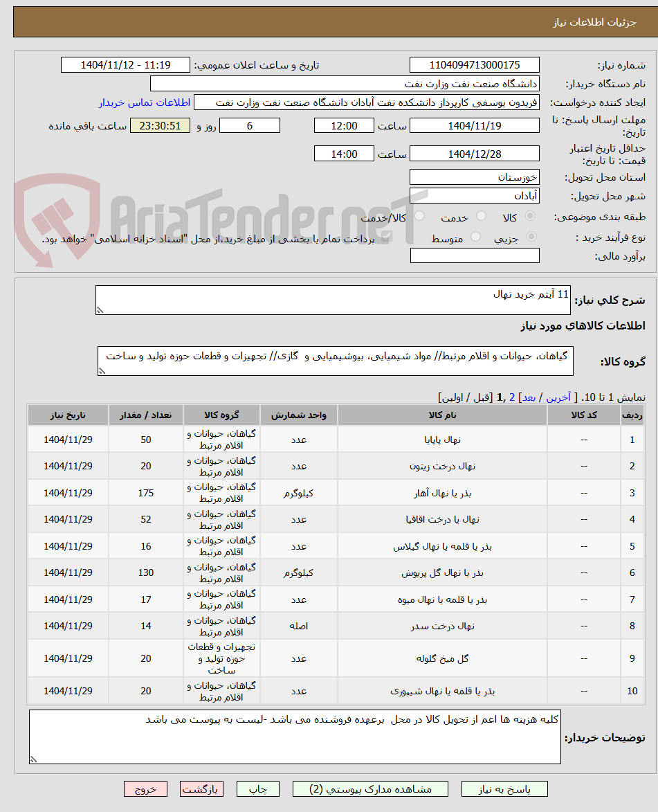The height and width of the screenshot is (812, 658).
Task: Click the goods group text area
Action: click(336, 361)
